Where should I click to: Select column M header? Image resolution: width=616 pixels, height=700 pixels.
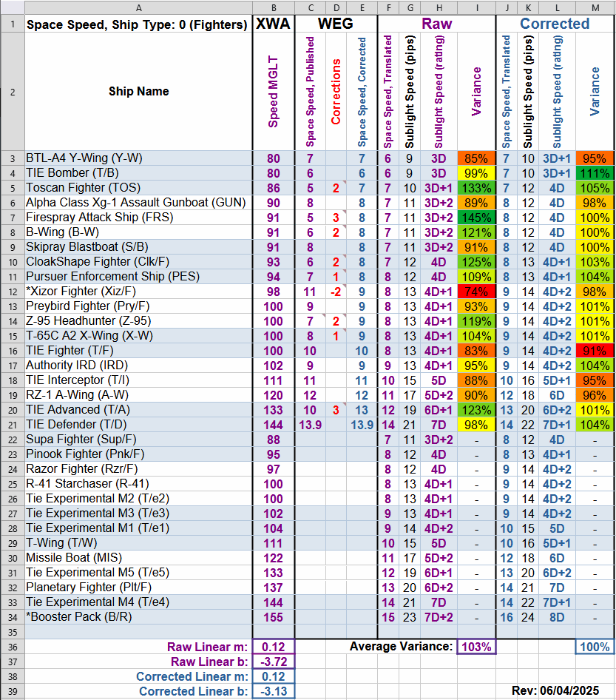(x=595, y=7)
